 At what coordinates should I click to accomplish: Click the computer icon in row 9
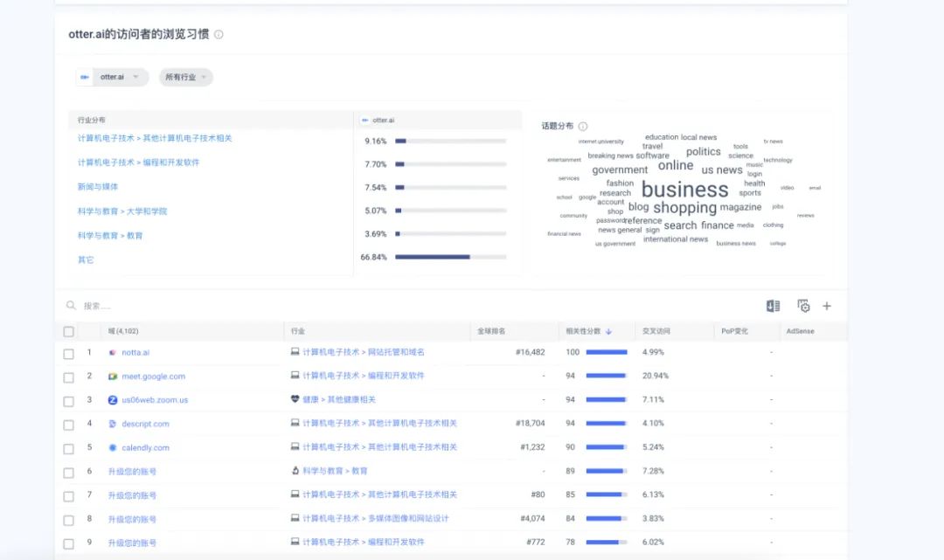(295, 542)
